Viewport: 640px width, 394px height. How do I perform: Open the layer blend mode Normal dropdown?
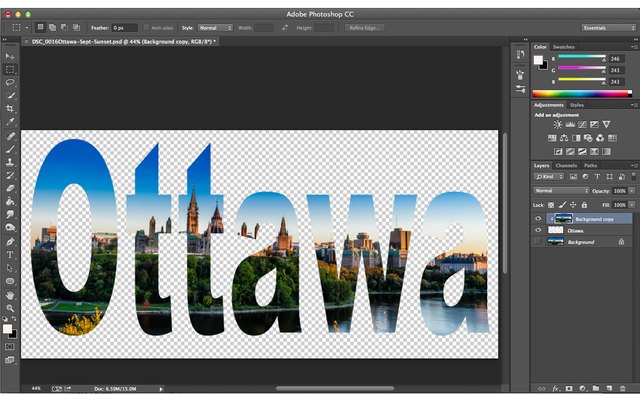coord(561,191)
